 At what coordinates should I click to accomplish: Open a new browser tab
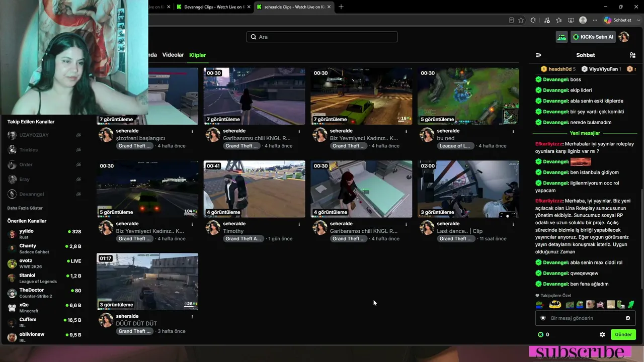[x=341, y=7]
